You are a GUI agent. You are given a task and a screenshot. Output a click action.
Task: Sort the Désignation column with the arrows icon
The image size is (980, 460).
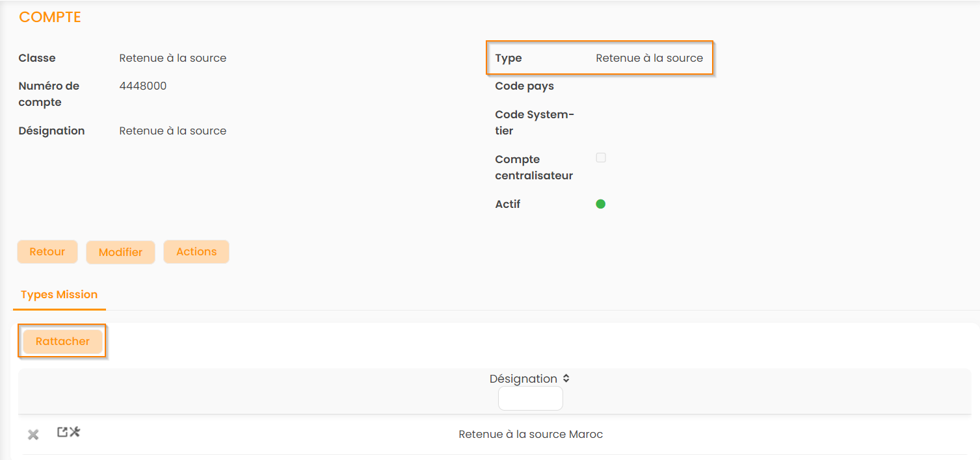566,379
